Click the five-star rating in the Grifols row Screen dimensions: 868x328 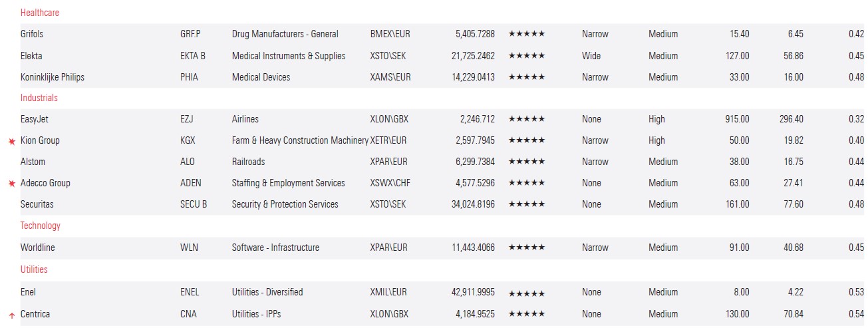(526, 34)
